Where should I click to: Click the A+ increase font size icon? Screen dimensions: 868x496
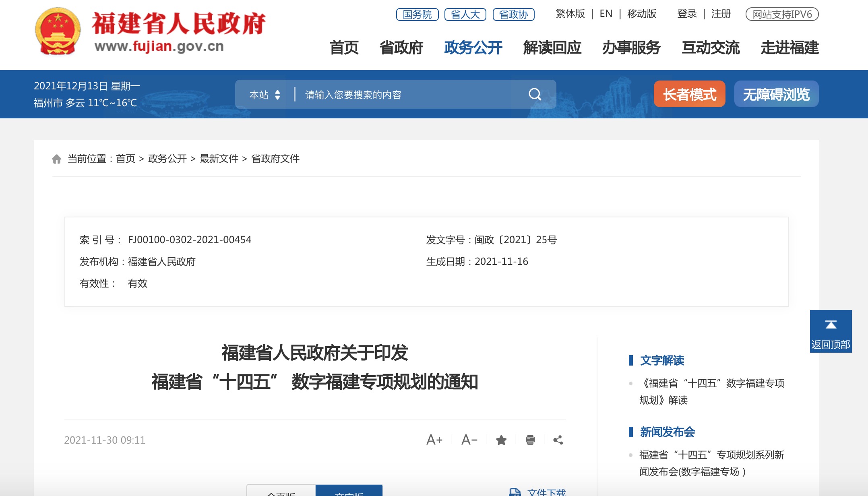coord(434,440)
